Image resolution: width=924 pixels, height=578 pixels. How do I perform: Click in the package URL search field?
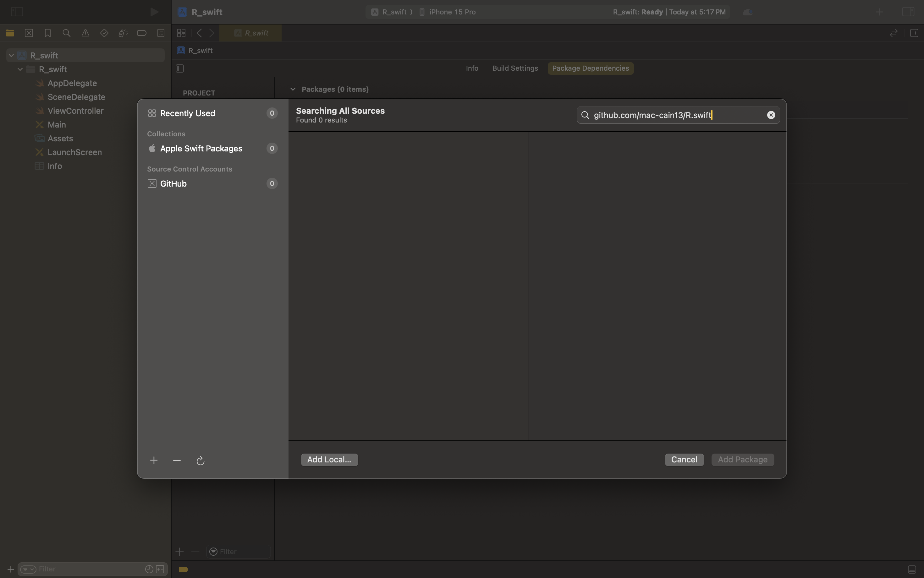[x=673, y=115]
